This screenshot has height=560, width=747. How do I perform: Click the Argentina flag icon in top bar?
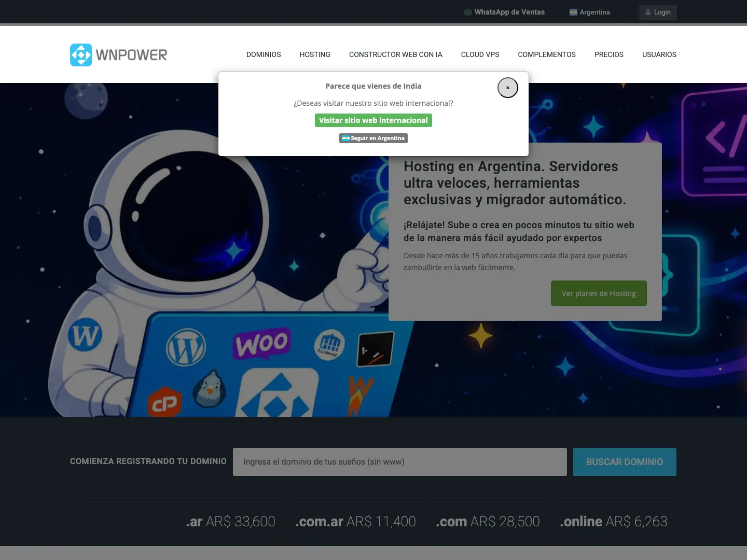[x=573, y=12]
